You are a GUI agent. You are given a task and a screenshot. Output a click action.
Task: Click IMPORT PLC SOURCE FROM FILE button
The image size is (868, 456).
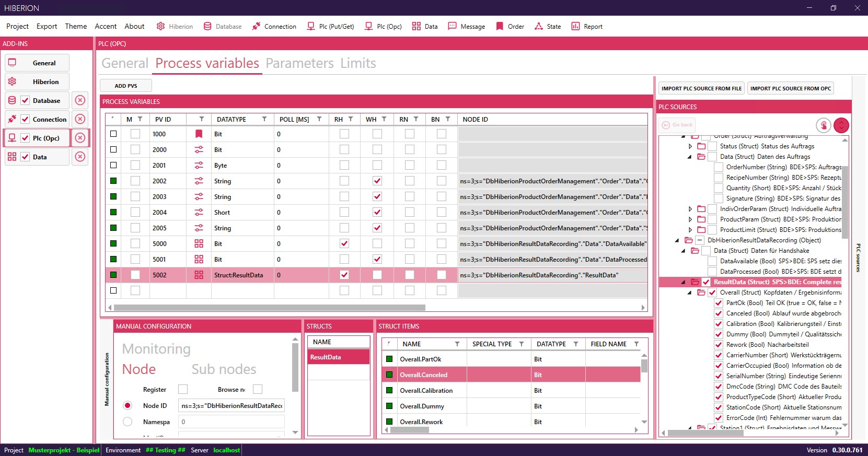[701, 88]
